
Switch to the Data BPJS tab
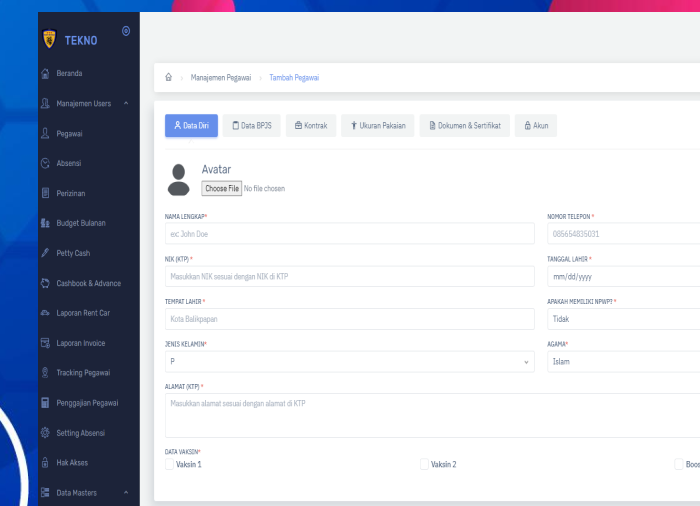point(251,126)
